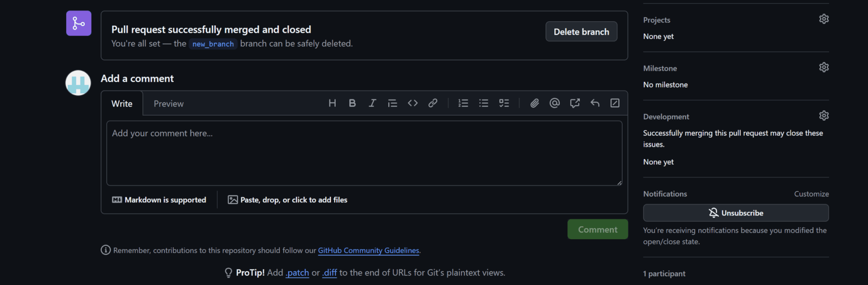Screen dimensions: 868x285
Task: Open the Projects settings gear
Action: (823, 19)
